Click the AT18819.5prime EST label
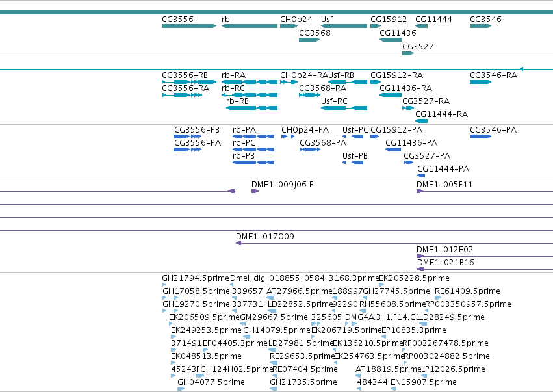The height and width of the screenshot is (392, 553). coord(389,369)
